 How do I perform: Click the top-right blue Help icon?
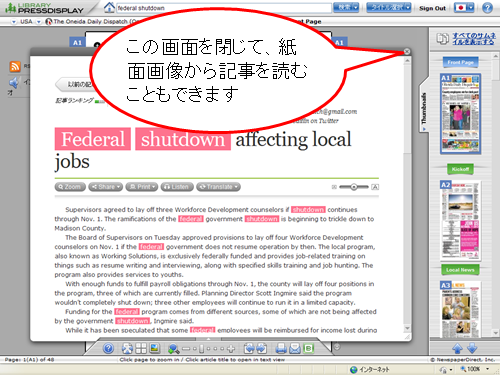tap(487, 8)
